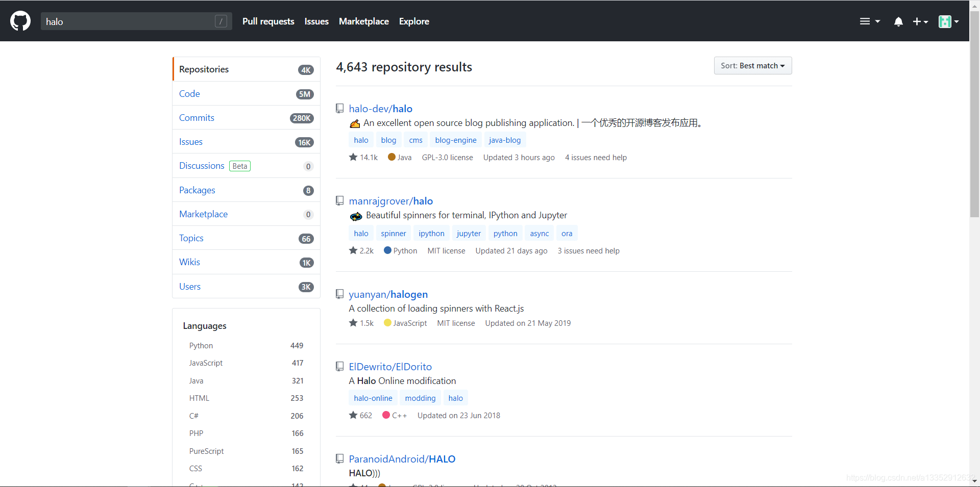Image resolution: width=980 pixels, height=487 pixels.
Task: Open Marketplace in the top navigation
Action: [364, 21]
